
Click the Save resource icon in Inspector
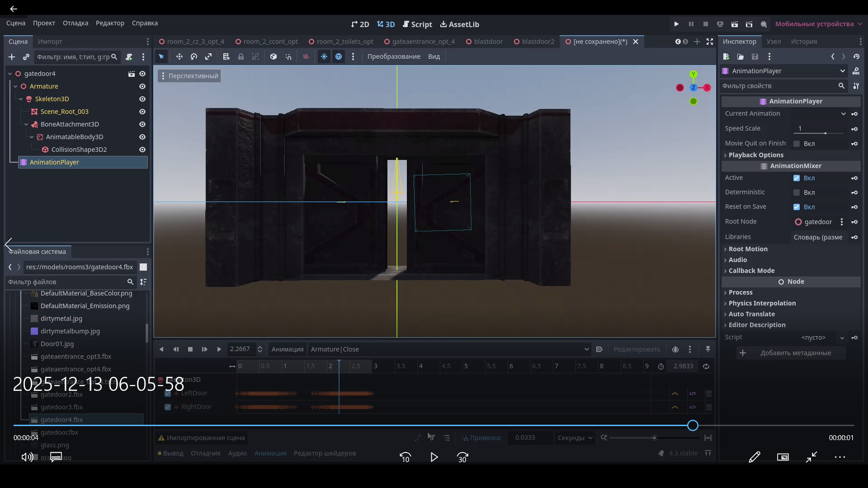click(x=755, y=56)
